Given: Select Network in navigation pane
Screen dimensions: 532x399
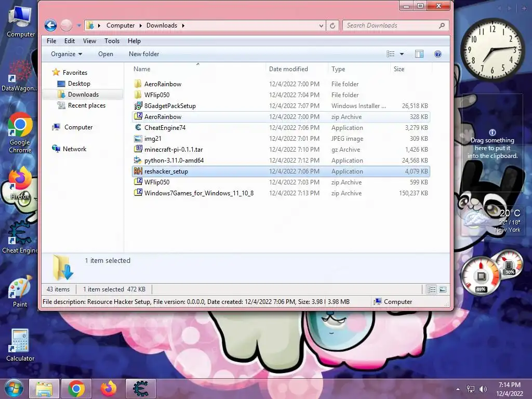Looking at the screenshot, I should point(69,149).
